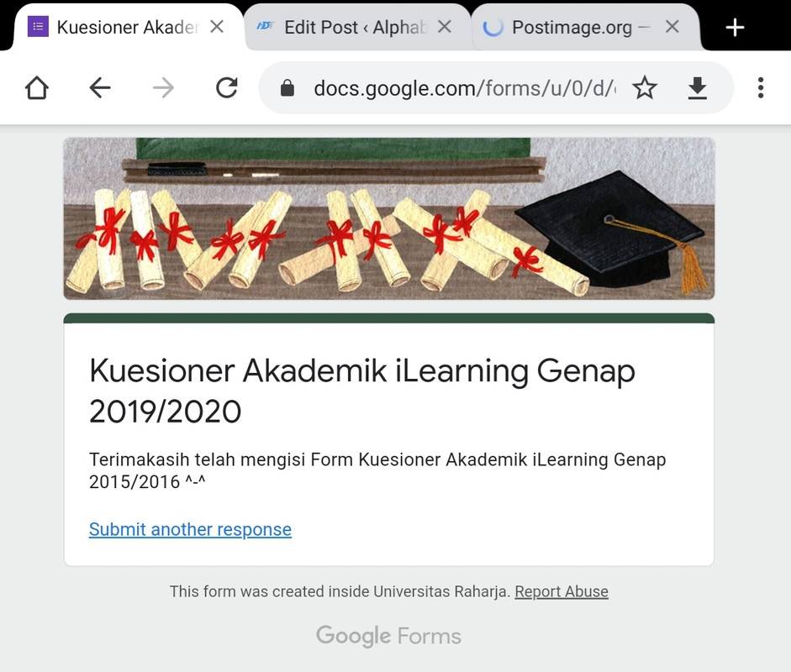Screen dimensions: 791x672
Task: Close the Kuesioner Akademik tab
Action: click(x=217, y=27)
